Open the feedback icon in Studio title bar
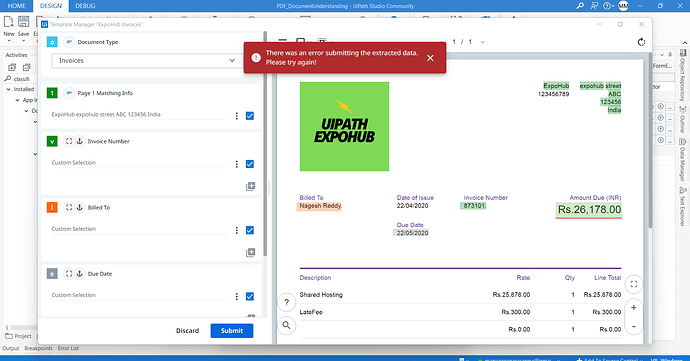Screen dimensions: 690x361 pos(595,6)
